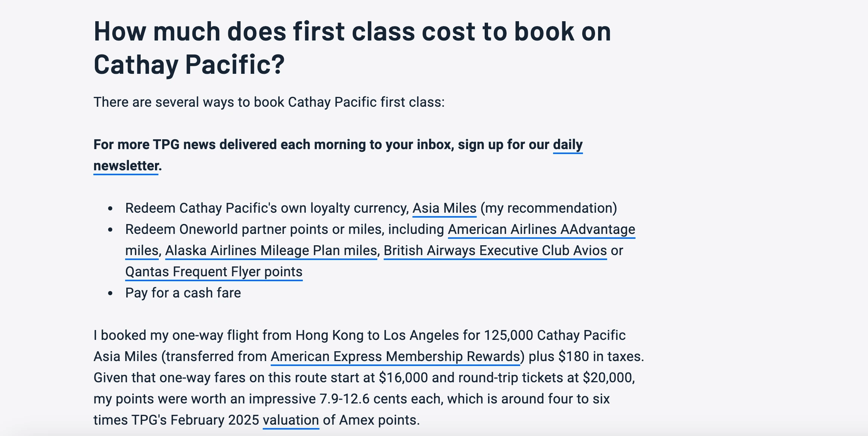This screenshot has height=436, width=868.
Task: Open the Asia Miles link
Action: tap(444, 208)
